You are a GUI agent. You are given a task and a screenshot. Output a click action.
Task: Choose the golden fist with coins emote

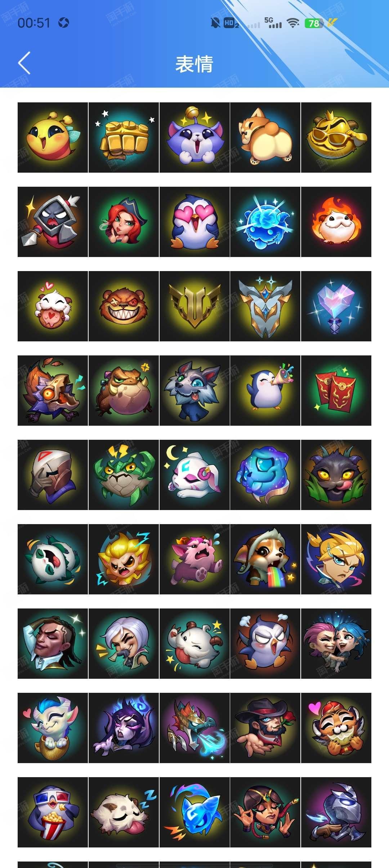[x=124, y=137]
